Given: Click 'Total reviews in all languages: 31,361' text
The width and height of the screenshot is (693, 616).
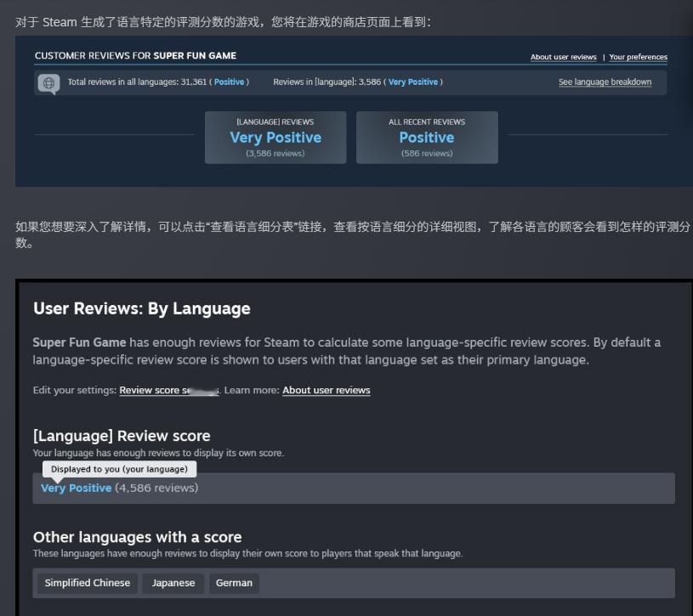Looking at the screenshot, I should (x=137, y=82).
